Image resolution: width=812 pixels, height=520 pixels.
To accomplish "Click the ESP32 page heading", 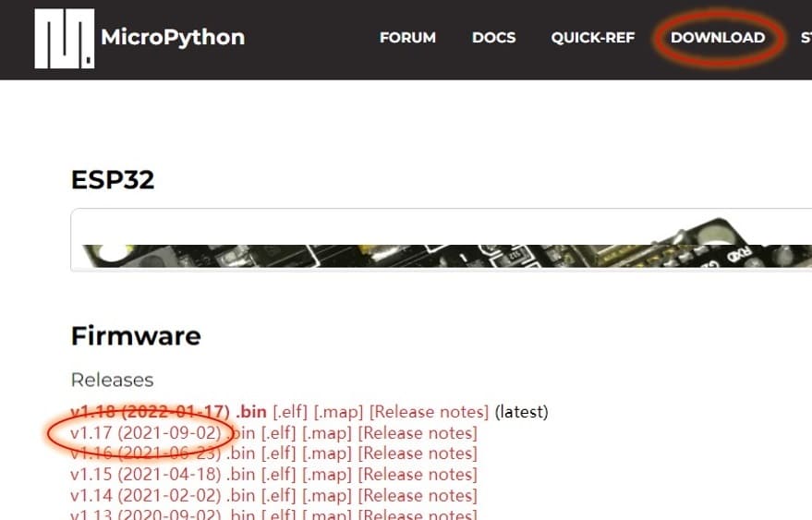I will pos(113,180).
